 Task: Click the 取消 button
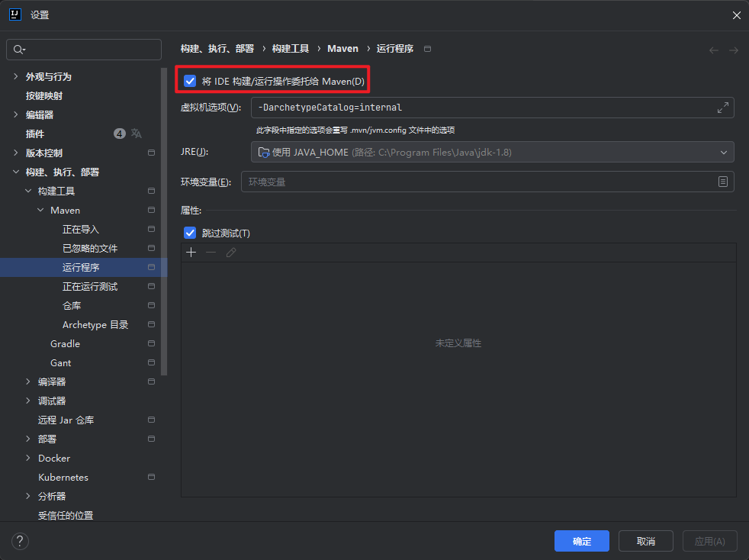646,542
